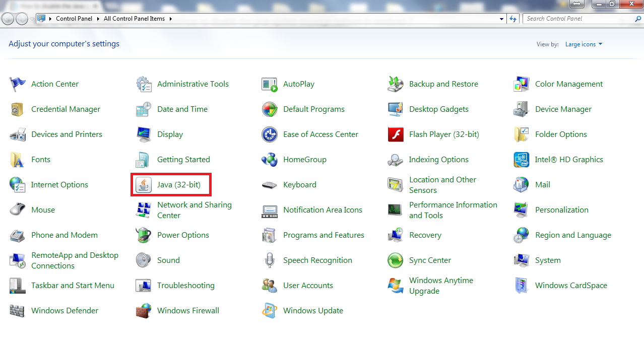The image size is (644, 344).
Task: Open the Location and Other Sensors link
Action: click(x=442, y=185)
